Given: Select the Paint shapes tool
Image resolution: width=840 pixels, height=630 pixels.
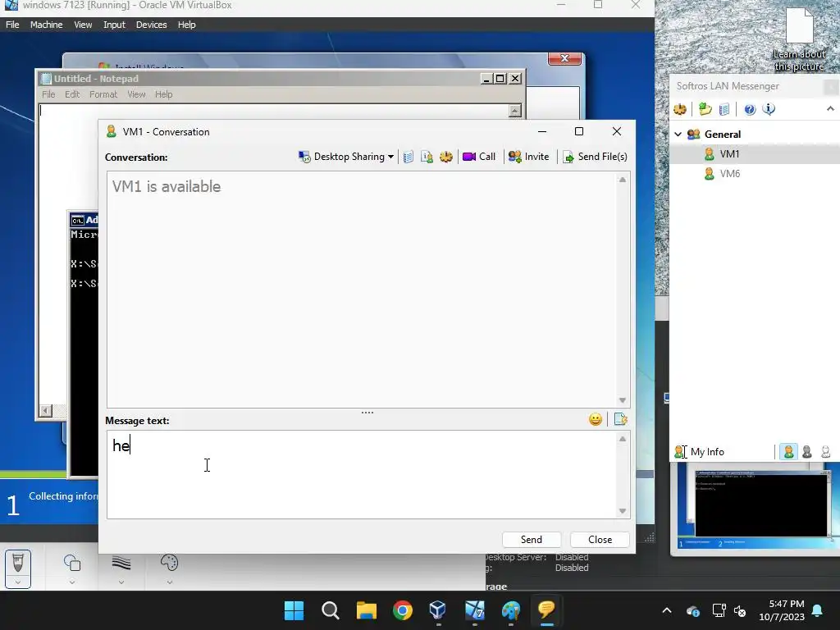Looking at the screenshot, I should click(x=72, y=563).
